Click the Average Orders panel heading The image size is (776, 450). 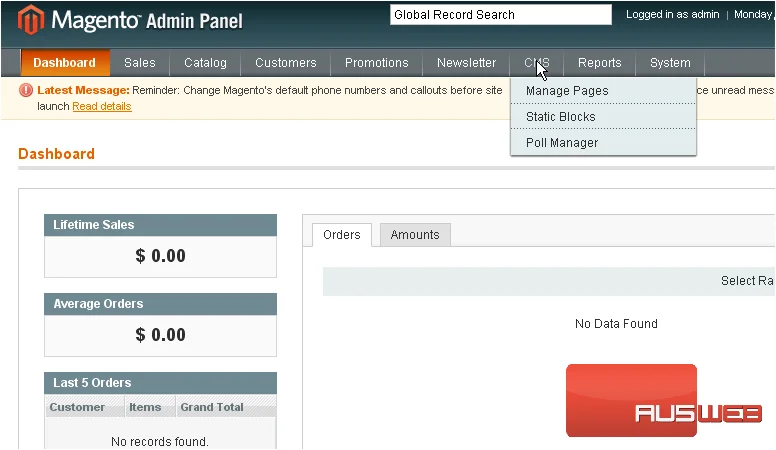[x=160, y=304]
